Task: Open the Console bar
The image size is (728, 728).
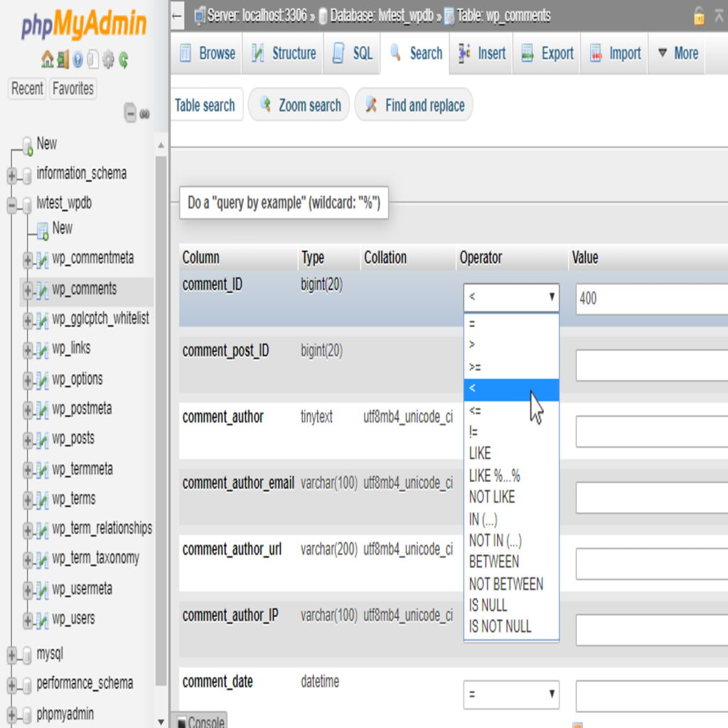Action: 200,721
